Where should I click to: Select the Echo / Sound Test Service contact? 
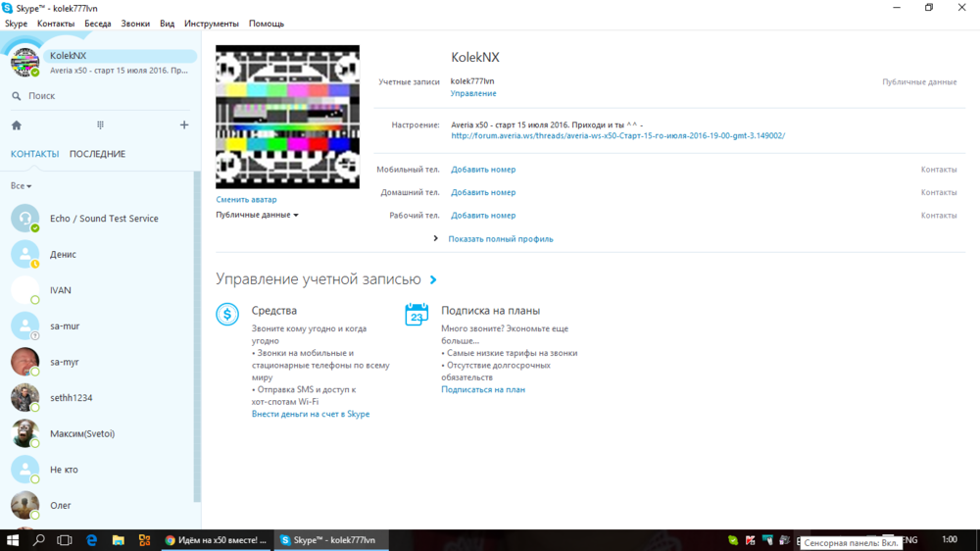104,219
